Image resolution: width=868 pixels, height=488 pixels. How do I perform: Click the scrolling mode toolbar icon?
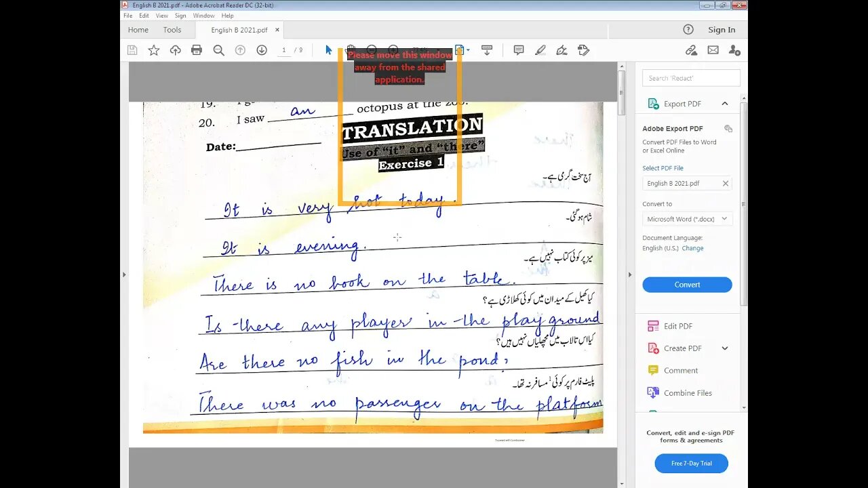coord(486,50)
